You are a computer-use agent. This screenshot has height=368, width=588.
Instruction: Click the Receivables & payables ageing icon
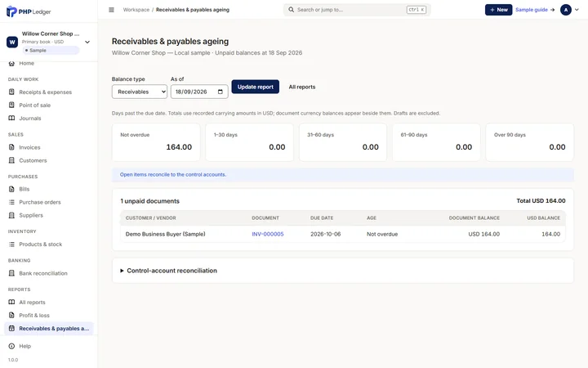point(11,328)
